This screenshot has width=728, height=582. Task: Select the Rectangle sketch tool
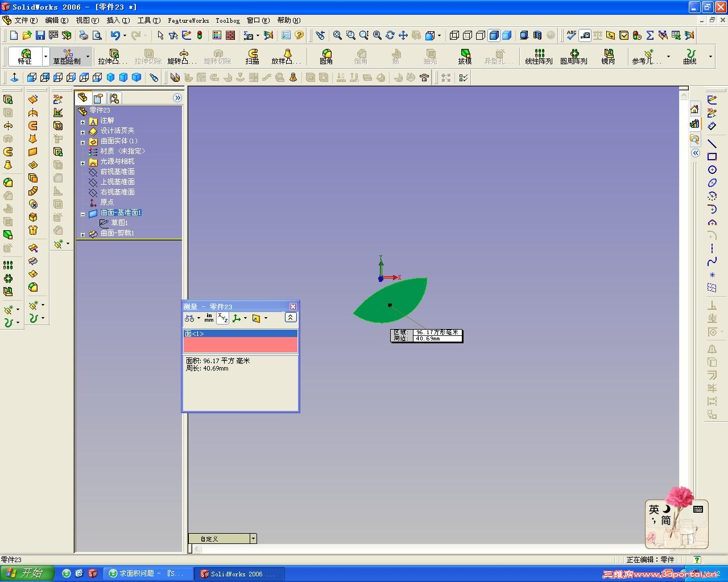(712, 157)
